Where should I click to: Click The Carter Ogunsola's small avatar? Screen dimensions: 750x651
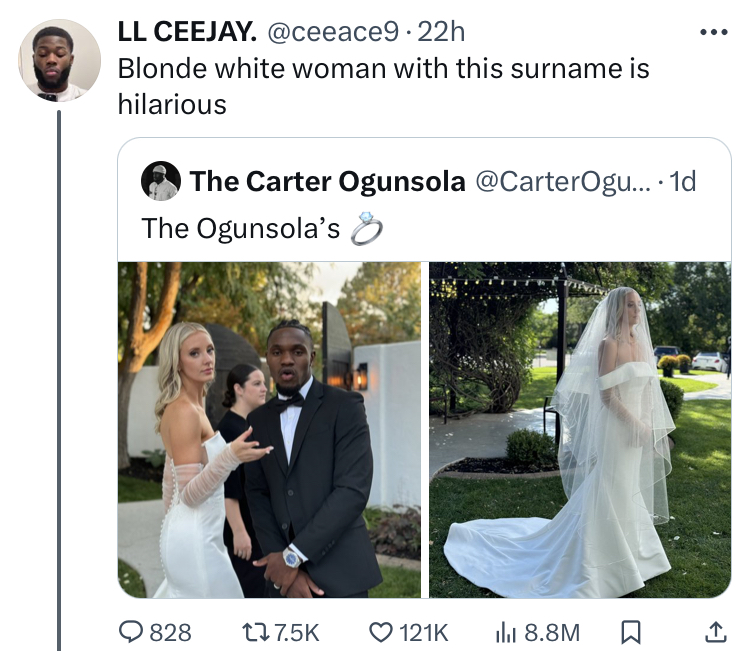pos(161,181)
